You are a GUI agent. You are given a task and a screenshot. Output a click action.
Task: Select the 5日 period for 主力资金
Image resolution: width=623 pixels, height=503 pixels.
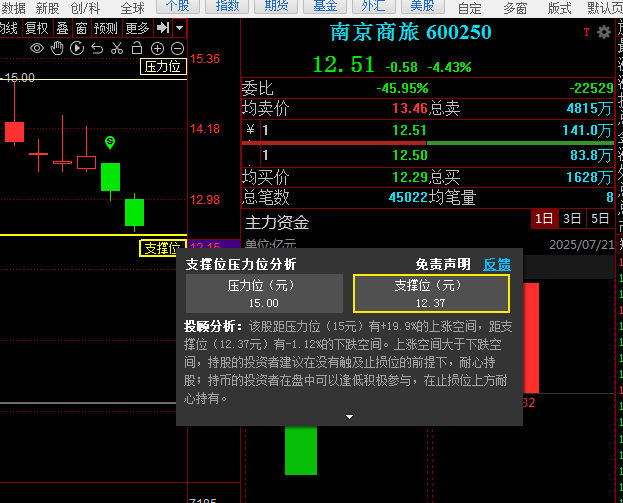click(600, 219)
